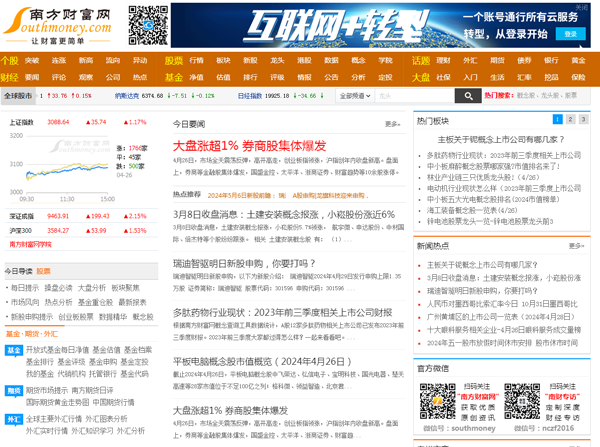Viewport: 600px width, 447px height.
Task: Click 保险 in the nav bar
Action: click(x=579, y=77)
